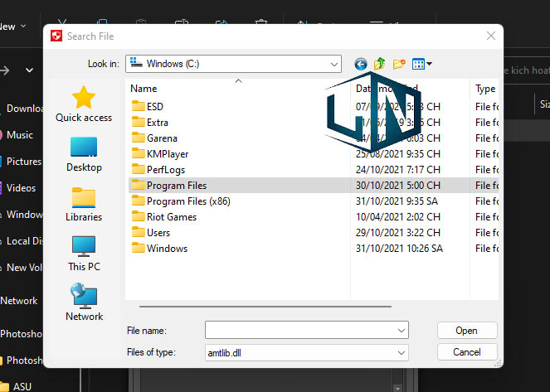Image resolution: width=550 pixels, height=392 pixels.
Task: Open the View Menu icon dropdown
Action: 421,64
